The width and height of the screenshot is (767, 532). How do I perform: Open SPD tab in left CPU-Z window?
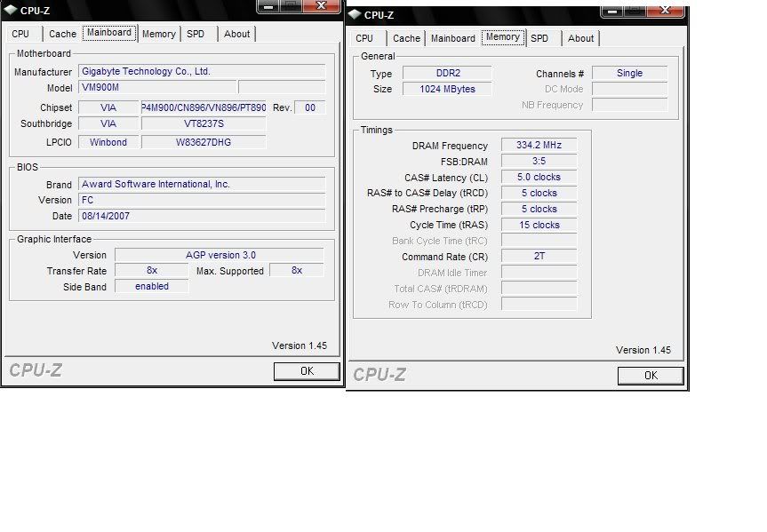[x=196, y=34]
